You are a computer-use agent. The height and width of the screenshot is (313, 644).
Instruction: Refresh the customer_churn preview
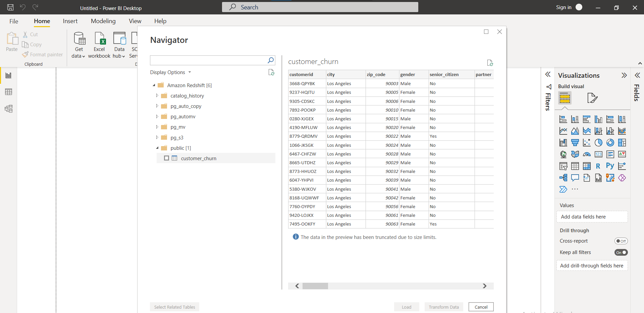click(490, 63)
